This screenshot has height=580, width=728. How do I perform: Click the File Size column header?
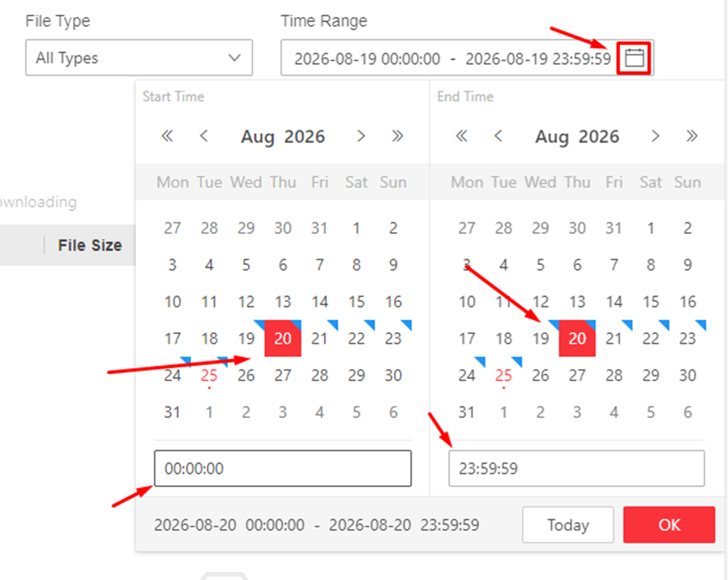tap(90, 245)
